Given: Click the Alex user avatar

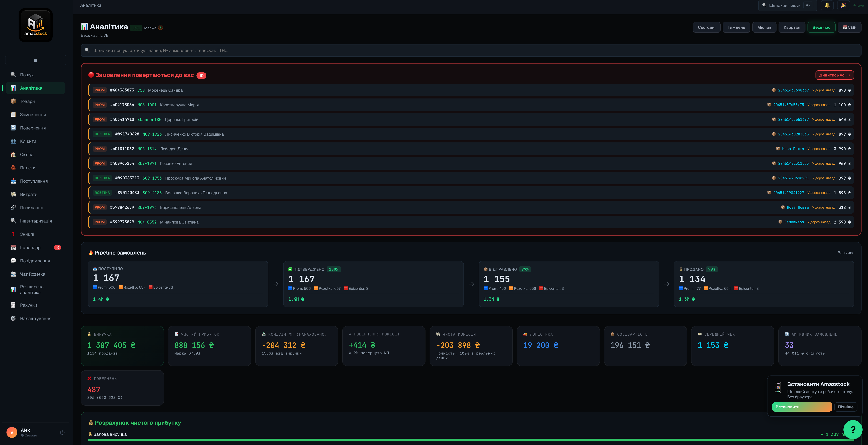Looking at the screenshot, I should point(12,432).
